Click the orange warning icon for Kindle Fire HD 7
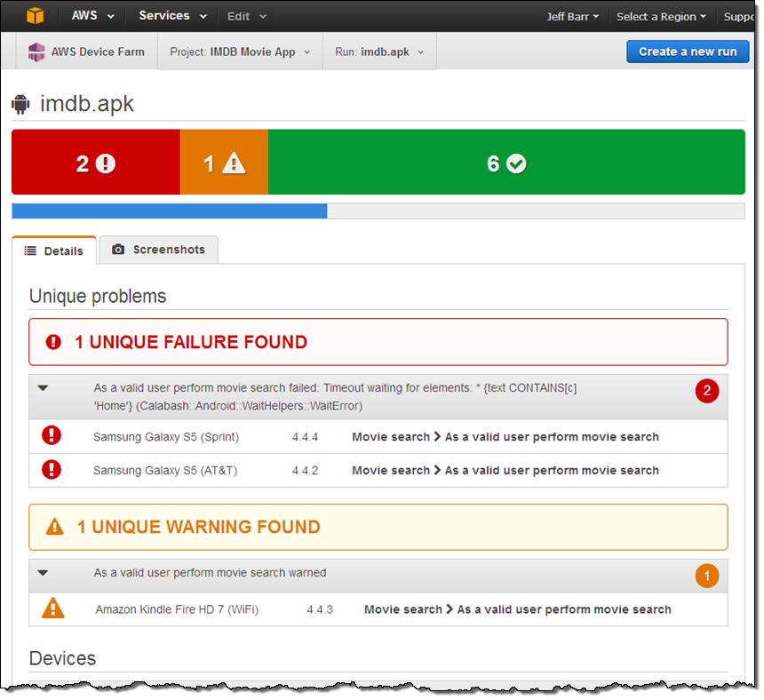Viewport: 764px width, 700px height. click(53, 609)
